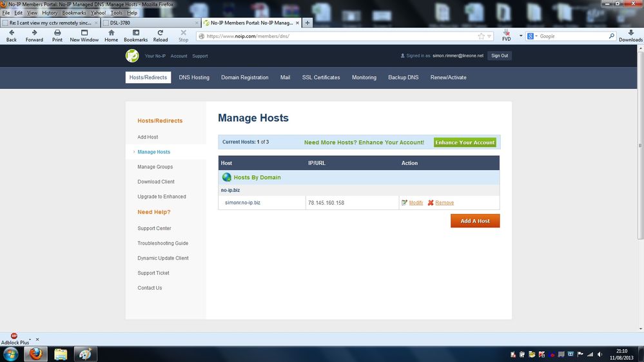Open the History menu
The height and width of the screenshot is (362, 644).
(x=50, y=13)
